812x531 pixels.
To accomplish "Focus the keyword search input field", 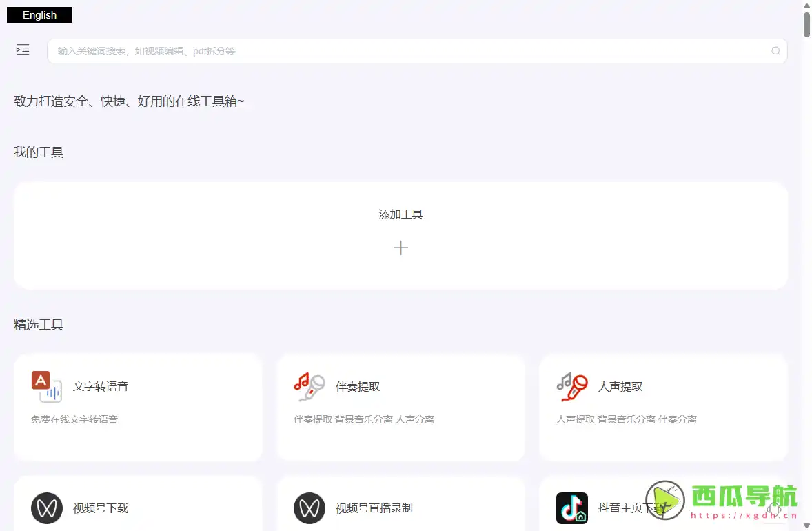I will pos(417,51).
